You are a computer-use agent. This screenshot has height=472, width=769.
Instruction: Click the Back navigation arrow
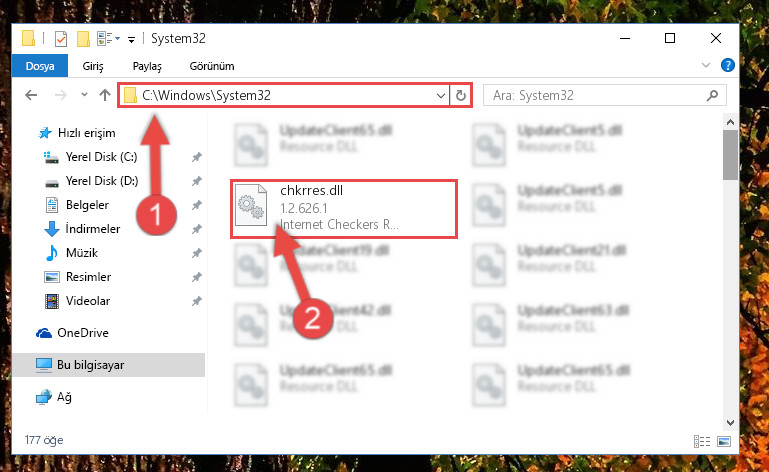[31, 95]
